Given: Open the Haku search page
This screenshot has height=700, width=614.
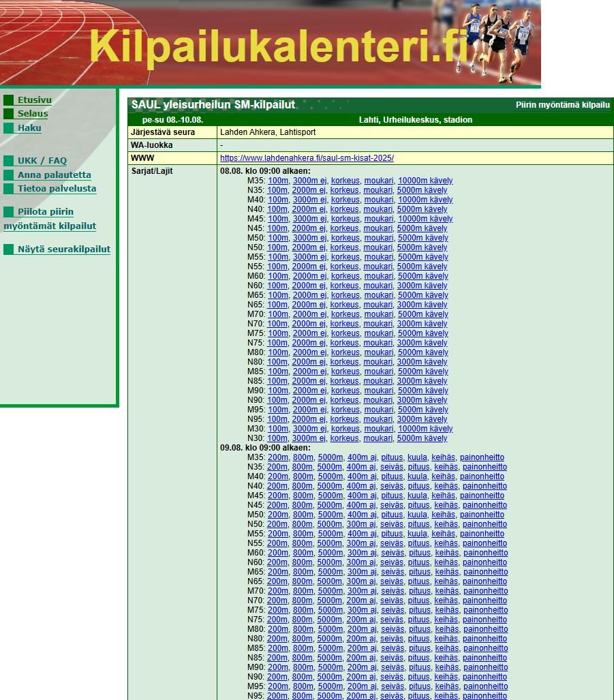Looking at the screenshot, I should (x=29, y=127).
